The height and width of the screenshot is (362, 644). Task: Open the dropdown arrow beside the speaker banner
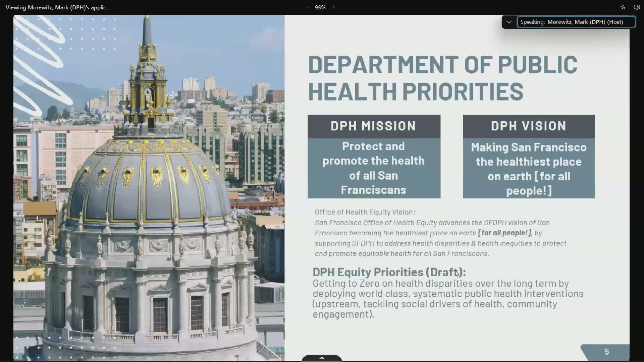(x=508, y=22)
